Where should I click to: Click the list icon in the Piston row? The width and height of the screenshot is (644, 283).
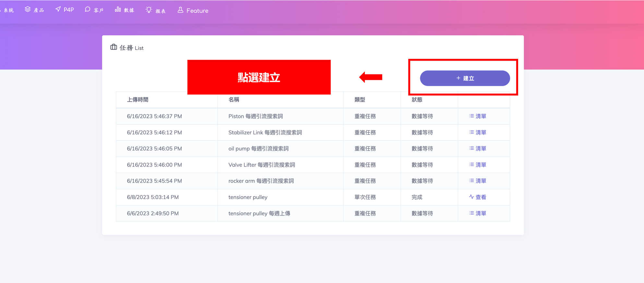471,116
